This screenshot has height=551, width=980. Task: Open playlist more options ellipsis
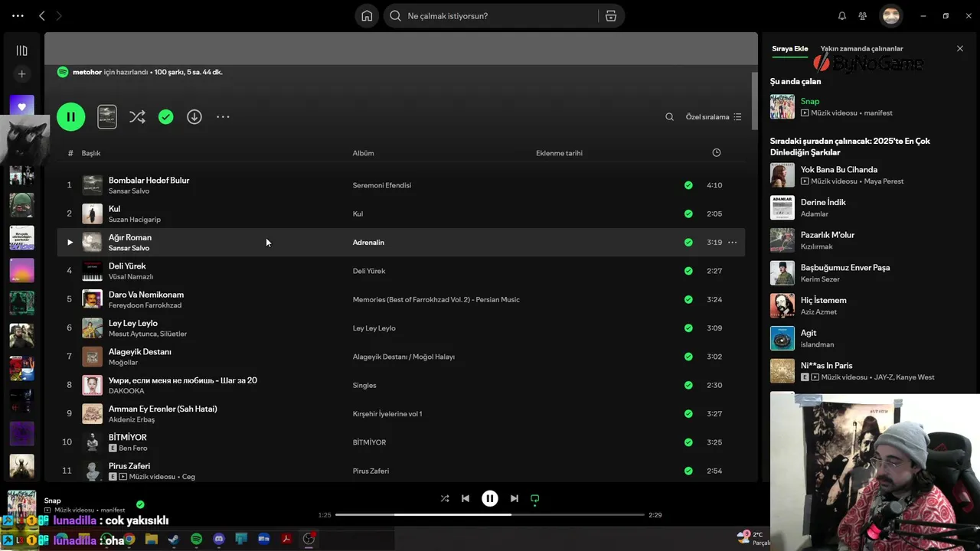tap(223, 117)
